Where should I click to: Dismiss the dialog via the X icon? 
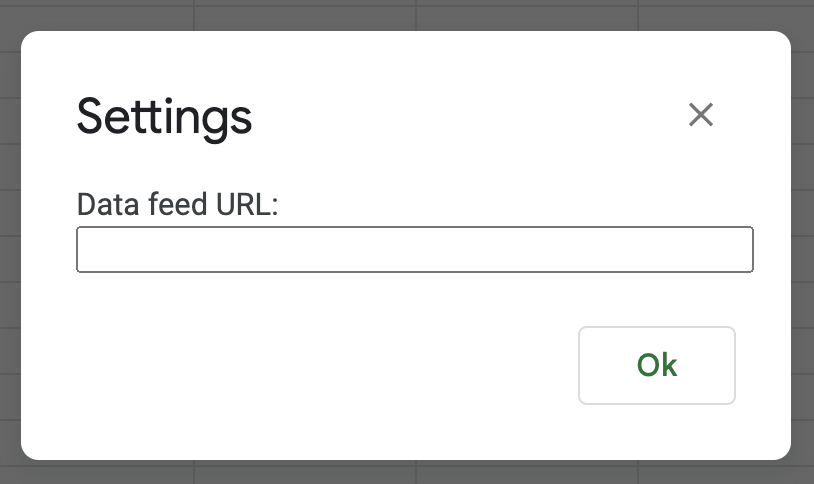(x=700, y=115)
